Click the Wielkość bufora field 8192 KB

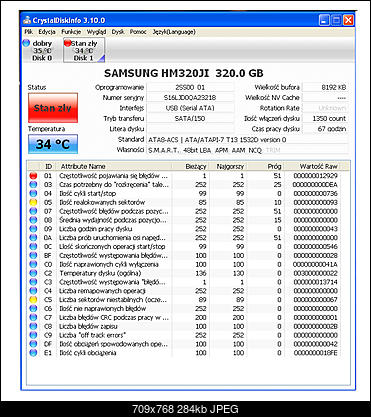tap(325, 87)
